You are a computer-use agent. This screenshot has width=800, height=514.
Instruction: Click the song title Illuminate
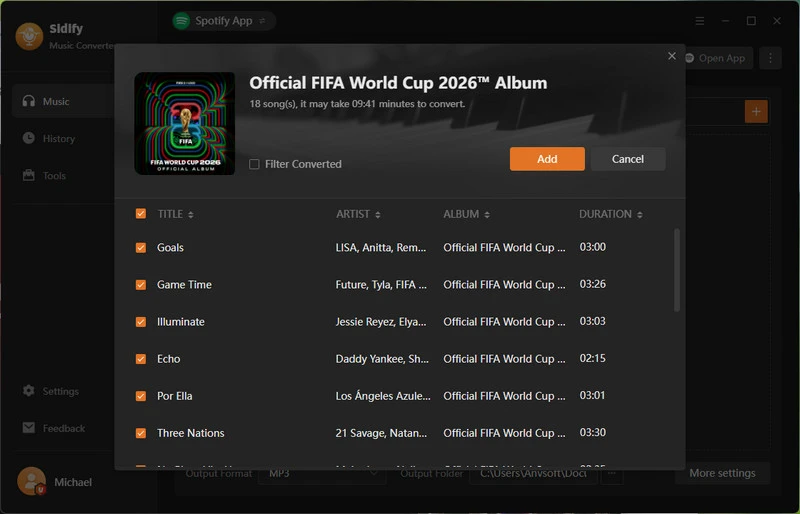click(x=181, y=322)
